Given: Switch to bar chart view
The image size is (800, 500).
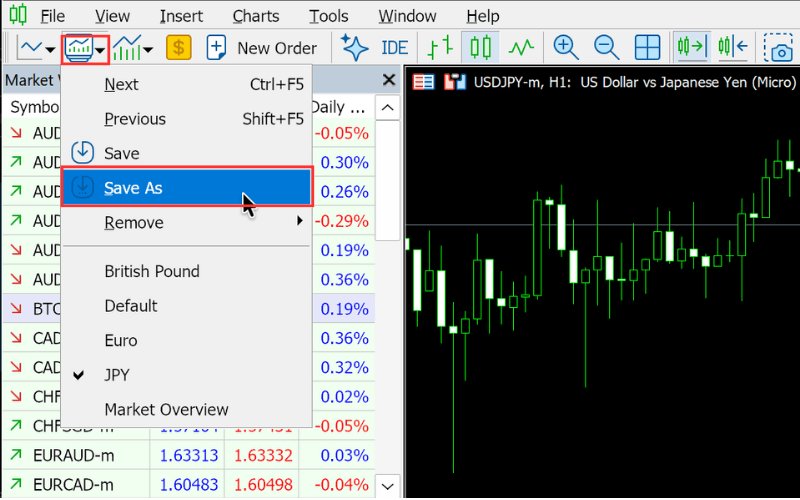Looking at the screenshot, I should 440,47.
